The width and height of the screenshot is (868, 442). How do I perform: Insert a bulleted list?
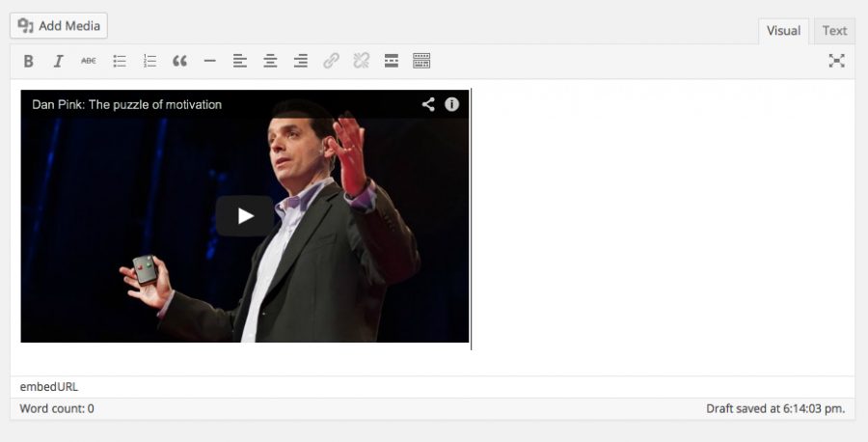coord(120,61)
